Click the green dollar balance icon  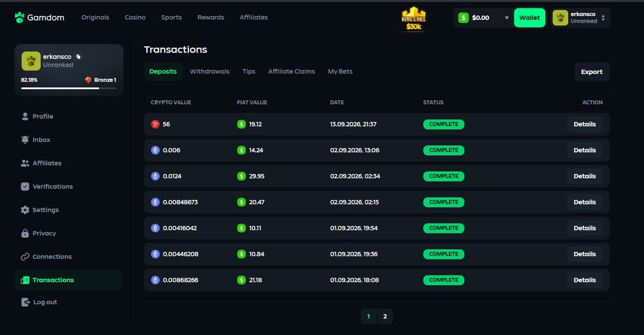[463, 18]
